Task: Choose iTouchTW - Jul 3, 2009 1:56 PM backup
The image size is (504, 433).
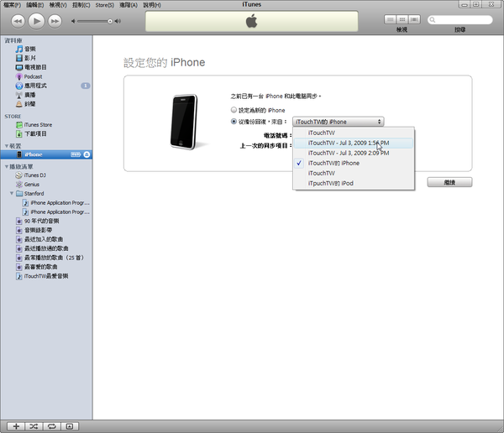Action: (x=354, y=143)
